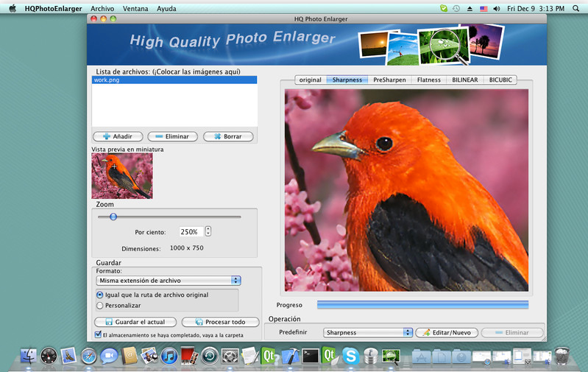Switch to the original tab
Screen dimensions: 588x372
point(311,80)
